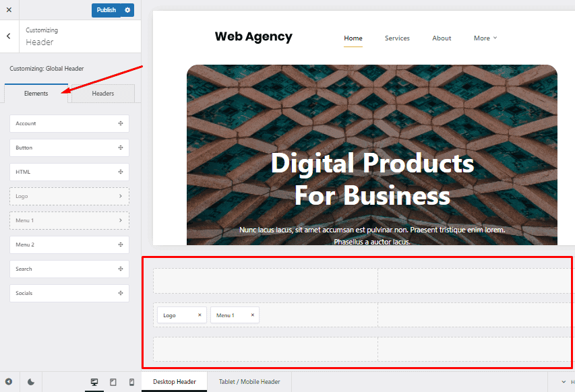Switch preview to tablet device
Screen dimensions: 575x392
coord(113,382)
